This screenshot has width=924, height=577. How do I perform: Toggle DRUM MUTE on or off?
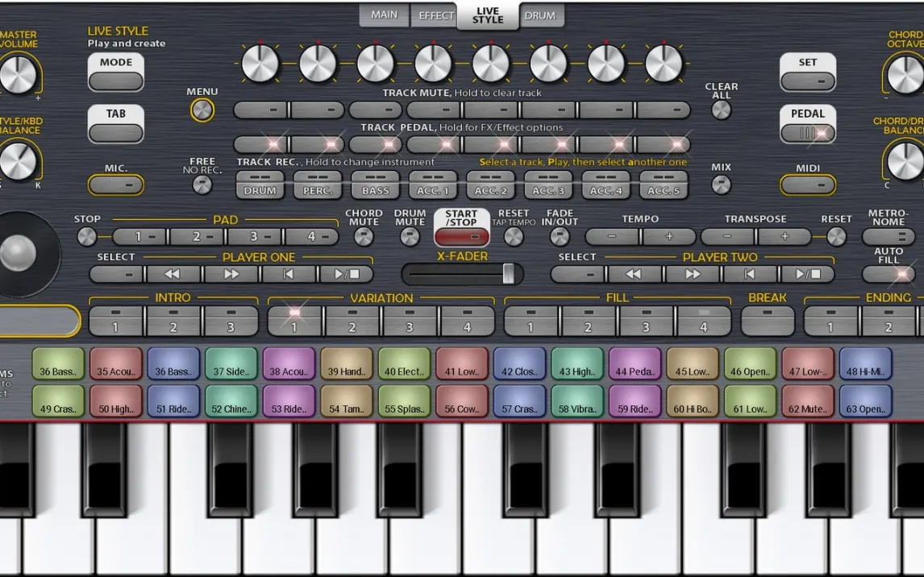pos(410,236)
